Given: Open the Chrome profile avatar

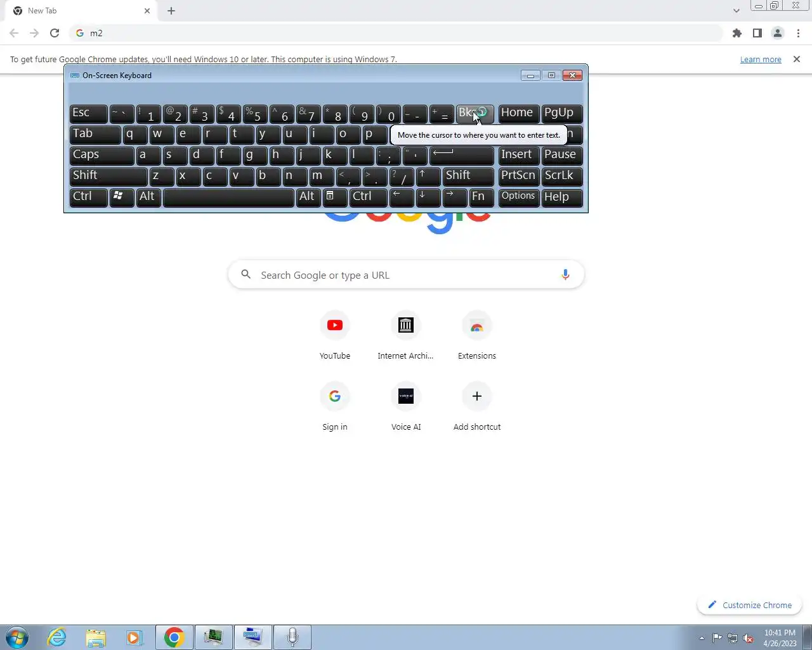Looking at the screenshot, I should point(777,33).
